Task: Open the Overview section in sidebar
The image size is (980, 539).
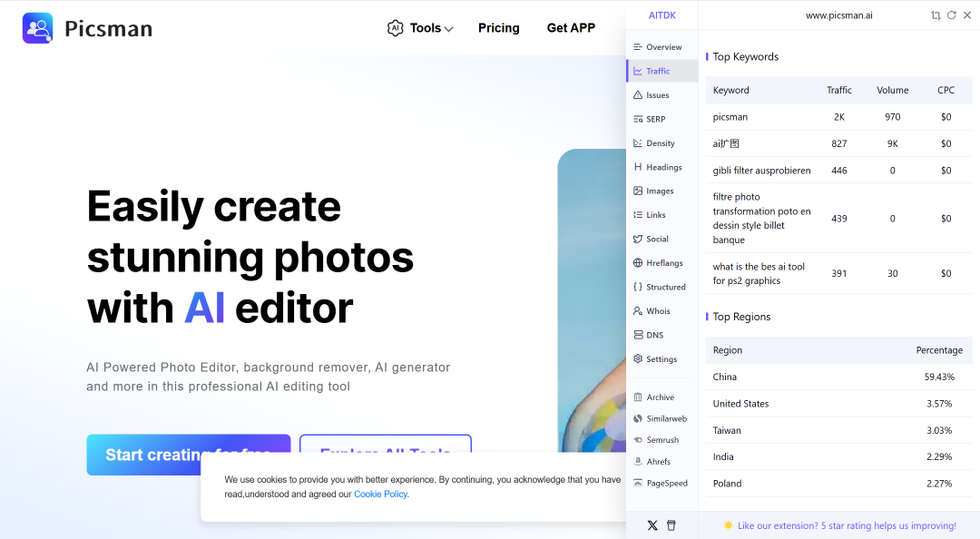Action: pyautogui.click(x=661, y=47)
